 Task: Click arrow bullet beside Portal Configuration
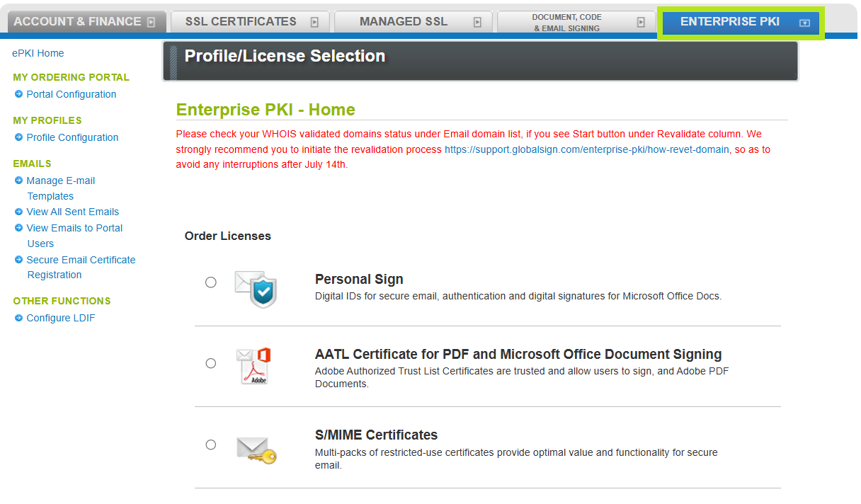pos(19,94)
